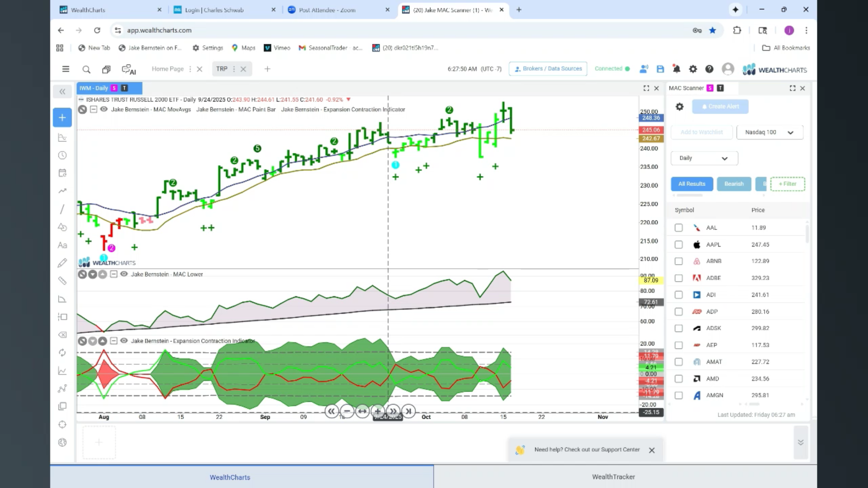Click the Bearish results filter button
Image resolution: width=868 pixels, height=488 pixels.
(734, 184)
